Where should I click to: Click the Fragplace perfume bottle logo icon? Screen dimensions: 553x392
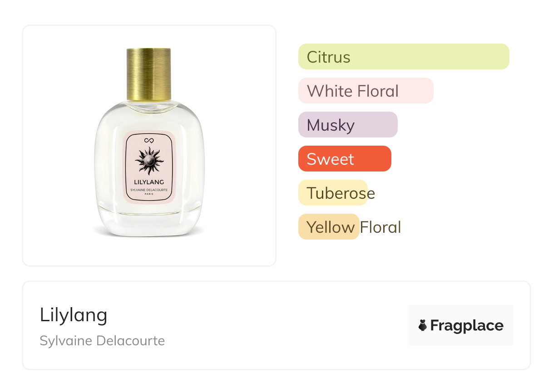click(x=423, y=325)
